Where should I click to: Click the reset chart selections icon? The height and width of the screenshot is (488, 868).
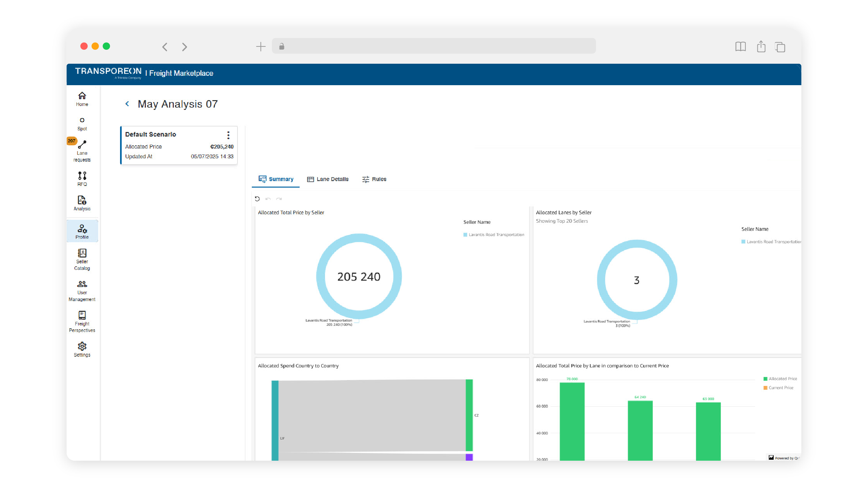pos(257,199)
